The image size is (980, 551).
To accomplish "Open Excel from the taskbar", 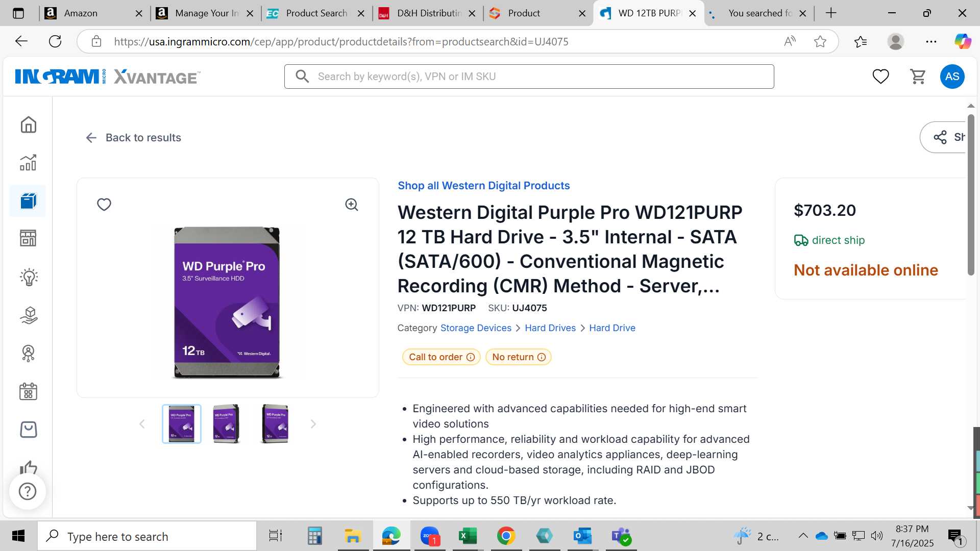I will (x=468, y=536).
